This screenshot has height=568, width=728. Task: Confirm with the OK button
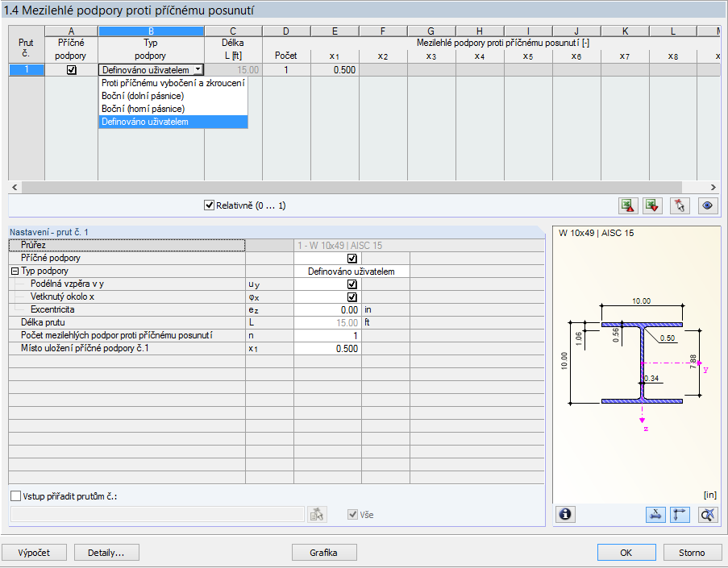pyautogui.click(x=626, y=553)
